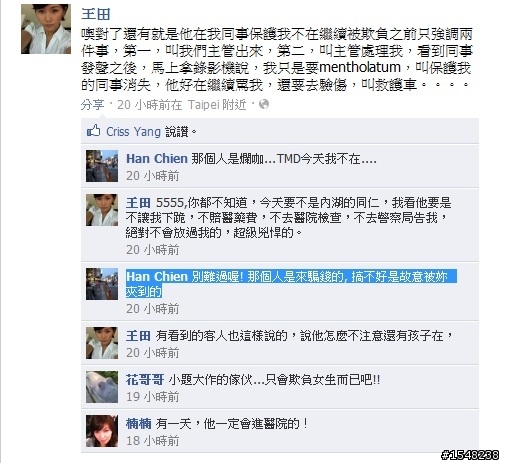Image resolution: width=506 pixels, height=463 pixels.
Task: Open Criss Yang's profile link
Action: [x=133, y=132]
